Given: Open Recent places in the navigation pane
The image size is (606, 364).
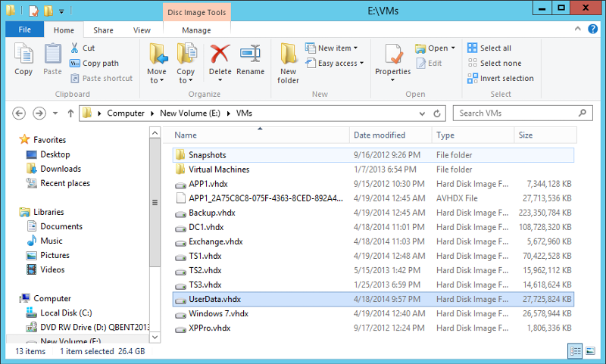Looking at the screenshot, I should (58, 183).
